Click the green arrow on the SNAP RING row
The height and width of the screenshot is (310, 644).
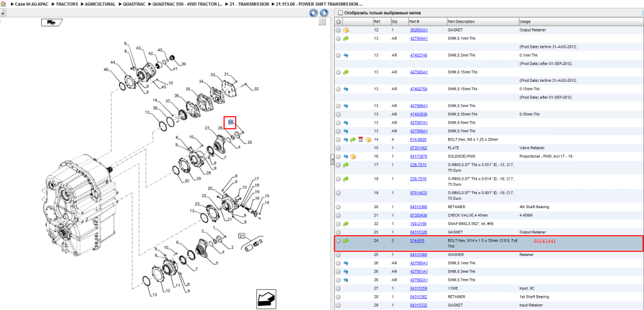coord(346,224)
